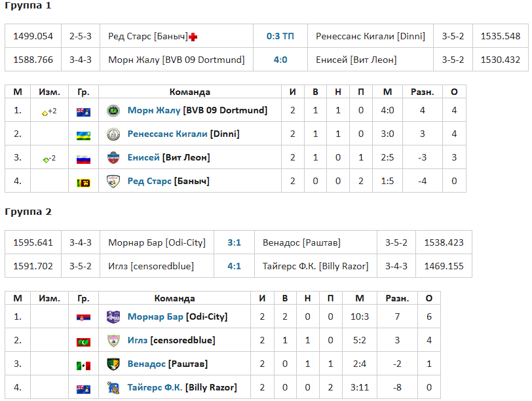The image size is (532, 401).
Task: Open Морн Жалу team link in standings
Action: click(154, 110)
